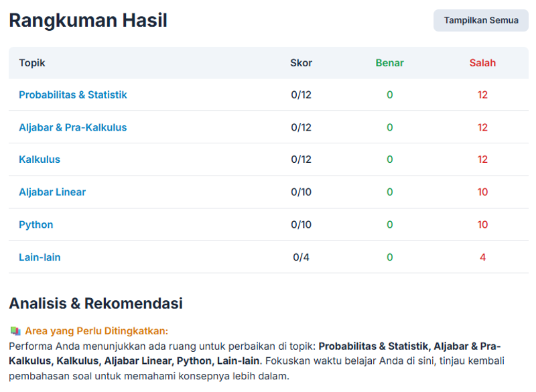This screenshot has height=392, width=536.
Task: Click the 0/12 score in Probabilitas & Statistik row
Action: click(x=301, y=94)
